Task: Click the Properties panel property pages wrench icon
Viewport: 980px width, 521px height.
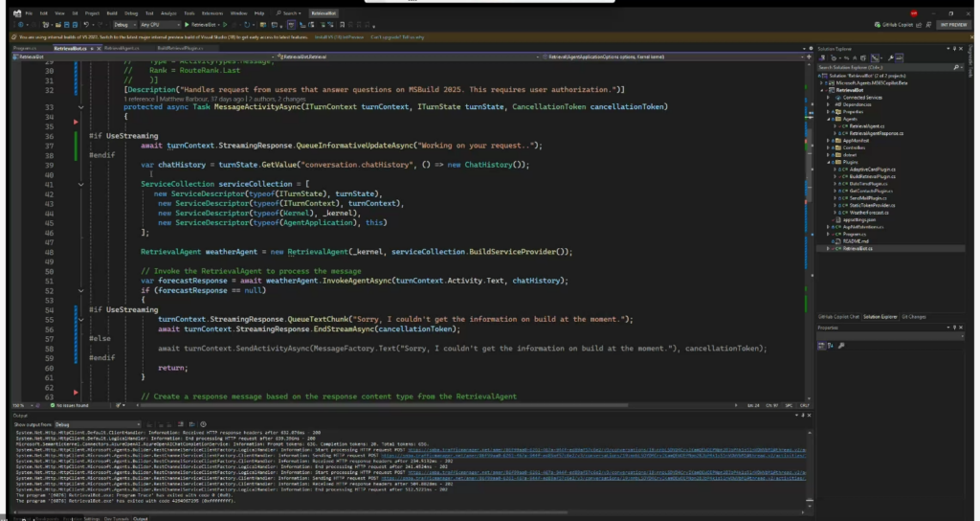Action: coord(841,345)
